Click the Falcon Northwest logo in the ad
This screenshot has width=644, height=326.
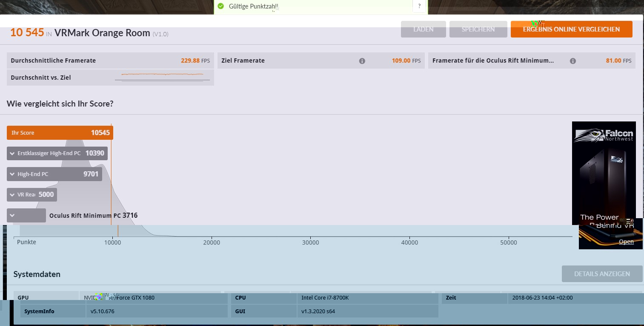click(x=604, y=135)
